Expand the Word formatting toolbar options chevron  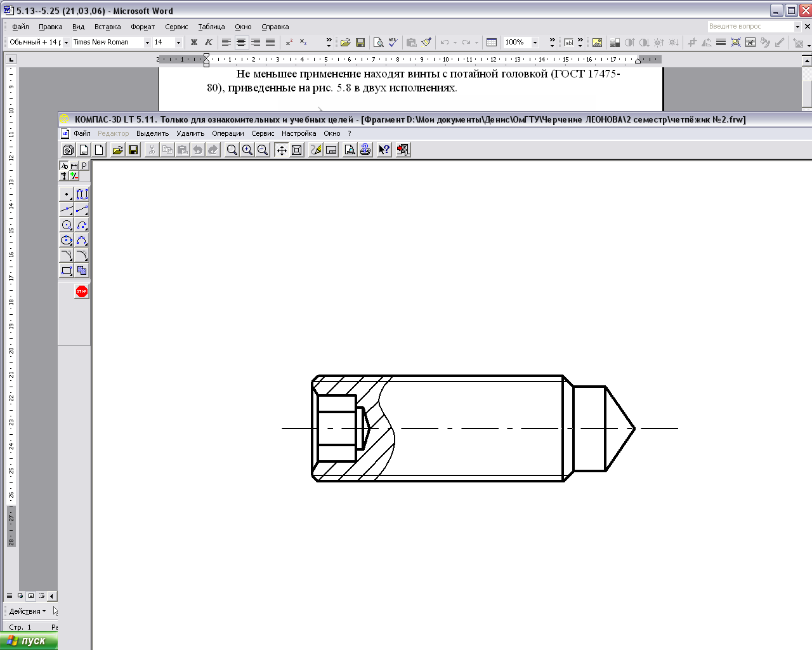point(329,43)
